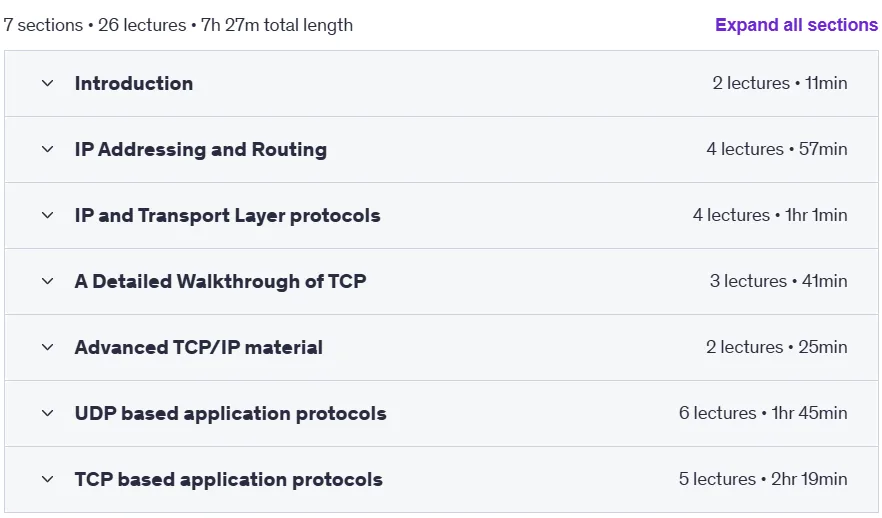
Task: Click Advanced TCP/IP material heading
Action: 199,348
